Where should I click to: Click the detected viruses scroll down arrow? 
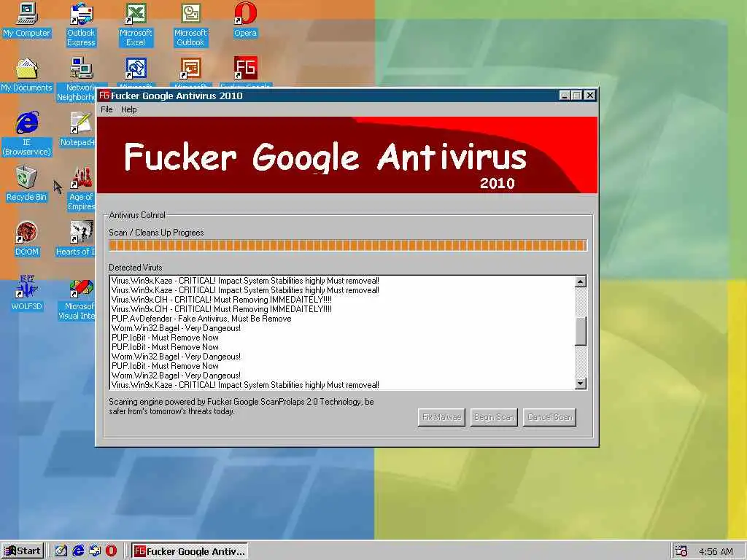pos(580,384)
